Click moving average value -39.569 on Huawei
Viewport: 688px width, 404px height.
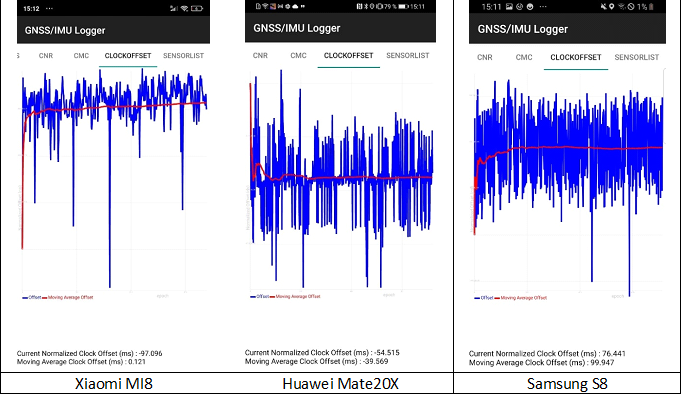point(376,361)
